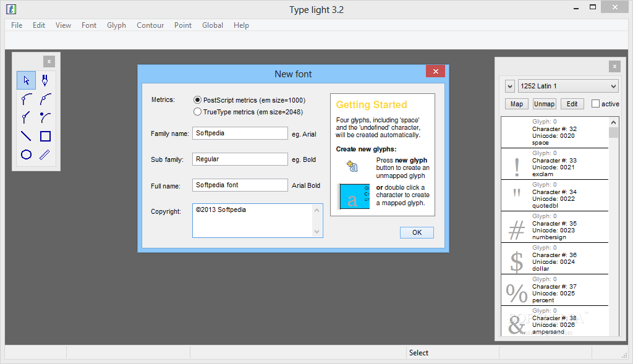This screenshot has height=364, width=633.
Task: Select the quotedbl character entry
Action: [554, 195]
